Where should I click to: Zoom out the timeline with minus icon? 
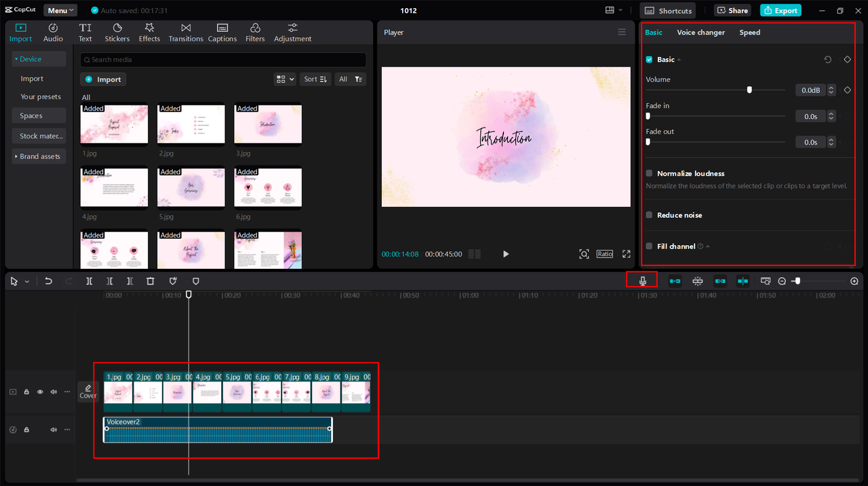click(782, 281)
